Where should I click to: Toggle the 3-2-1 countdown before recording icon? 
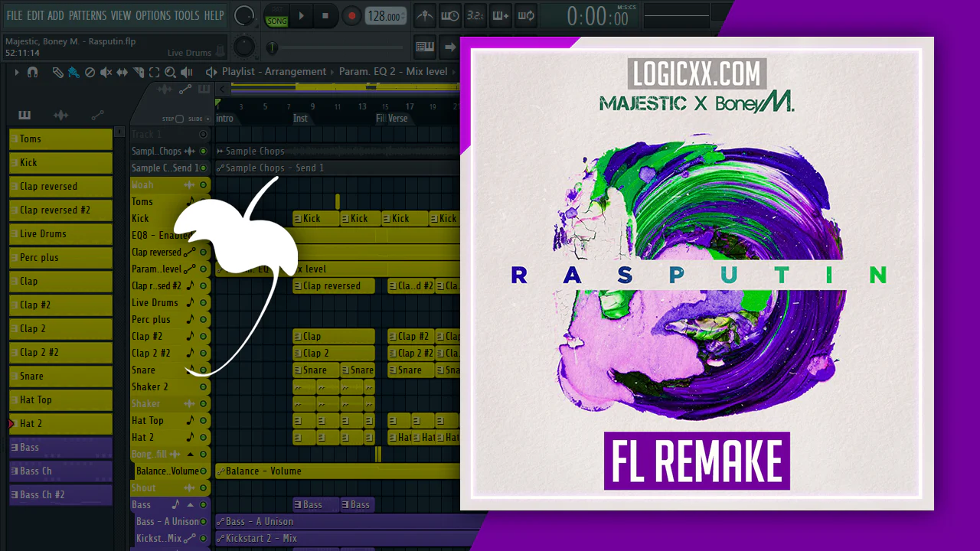click(x=475, y=15)
